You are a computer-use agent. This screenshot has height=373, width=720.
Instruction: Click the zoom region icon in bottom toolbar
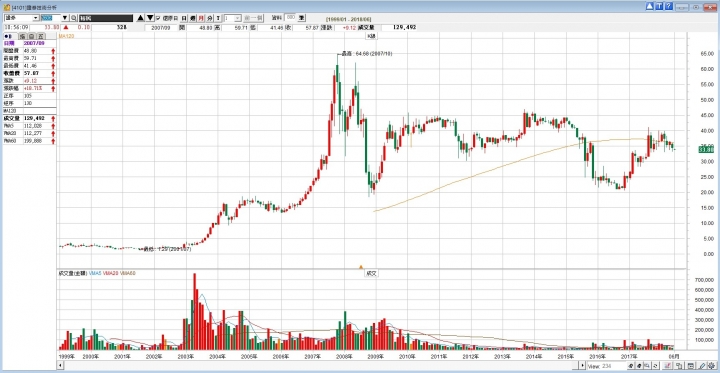[647, 366]
